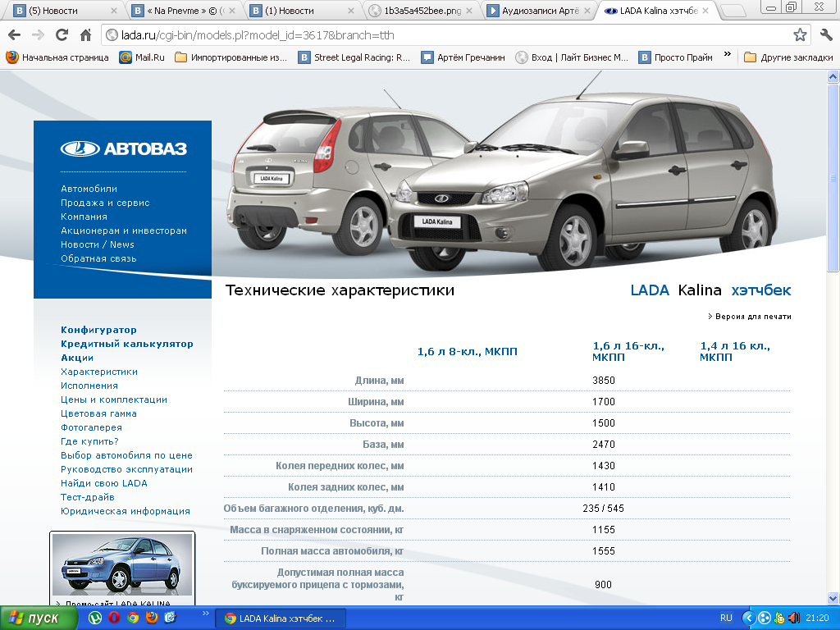840x630 pixels.
Task: Open the Артём Гречанин bookmark
Action: point(463,57)
